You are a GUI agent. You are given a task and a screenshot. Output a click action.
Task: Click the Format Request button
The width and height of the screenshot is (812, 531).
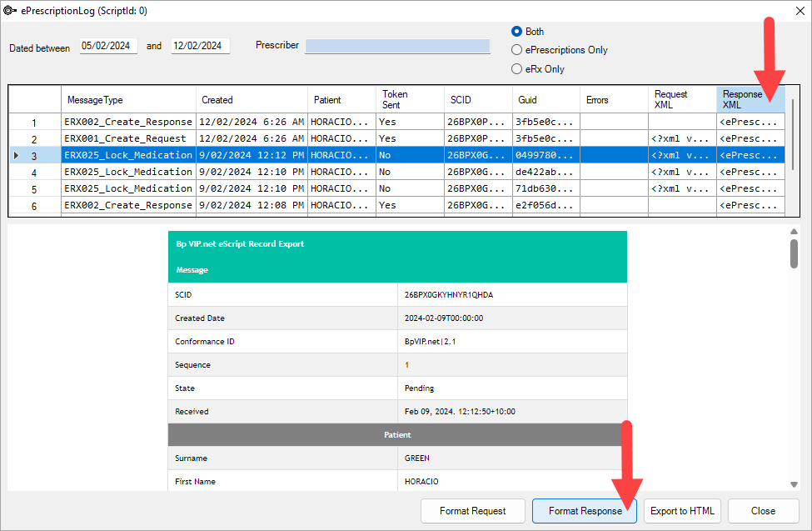(x=473, y=511)
